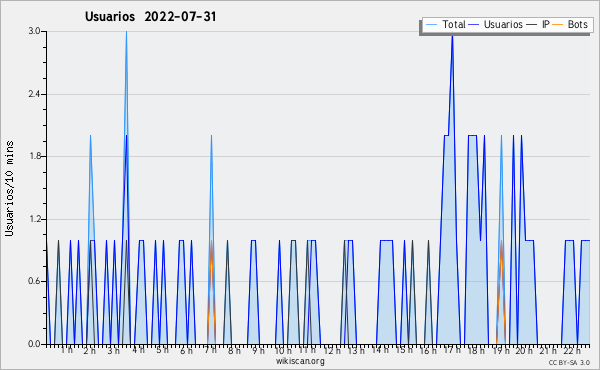Click the '20 h' x-axis label
The image size is (600, 370).
click(x=524, y=351)
